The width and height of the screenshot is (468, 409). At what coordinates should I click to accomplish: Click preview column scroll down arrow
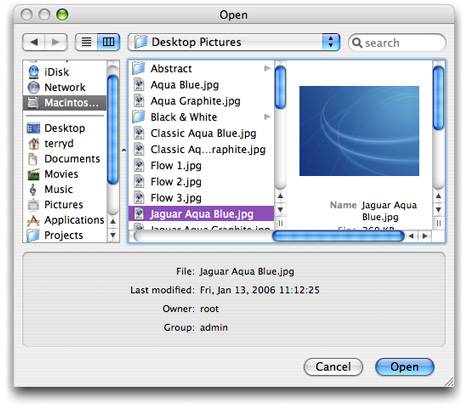coord(438,210)
